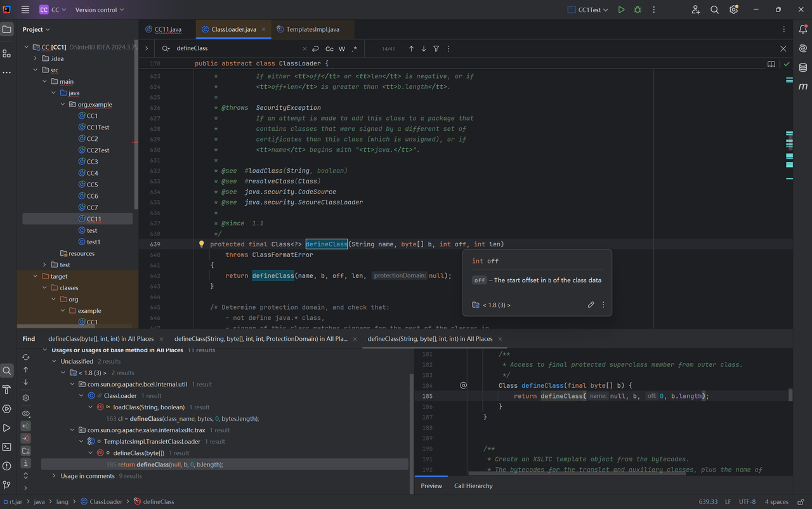Open IDE settings gear icon
The width and height of the screenshot is (812, 509).
(733, 10)
